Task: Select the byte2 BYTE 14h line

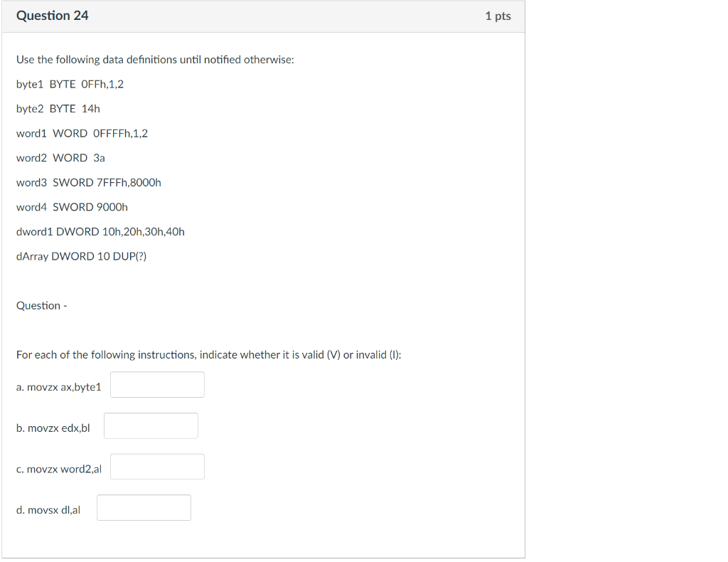Action: coord(58,108)
